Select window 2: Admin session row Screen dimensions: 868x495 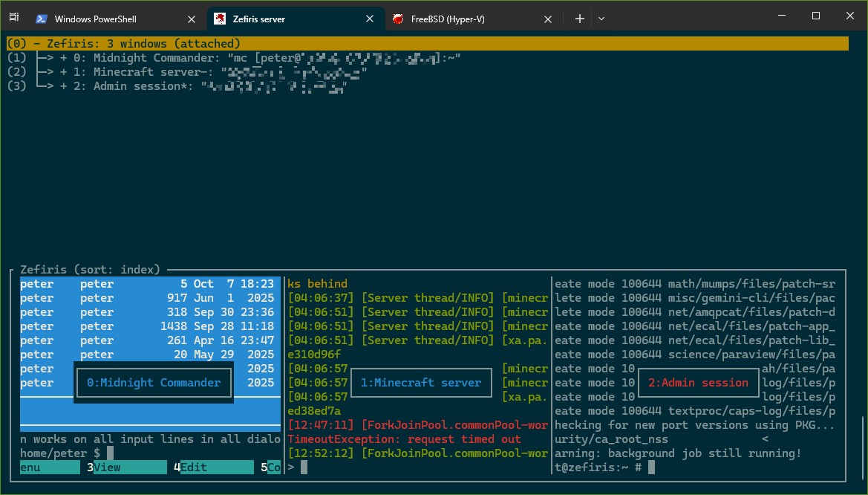click(x=177, y=86)
